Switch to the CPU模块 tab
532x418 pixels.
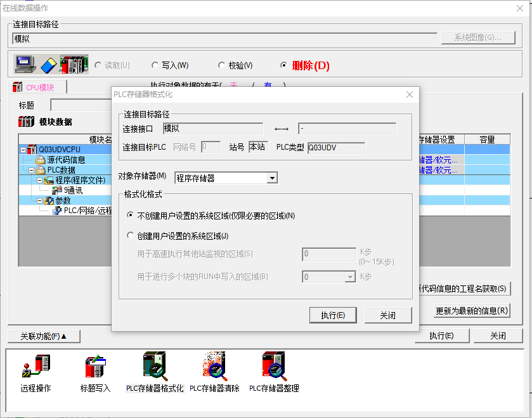(x=39, y=88)
